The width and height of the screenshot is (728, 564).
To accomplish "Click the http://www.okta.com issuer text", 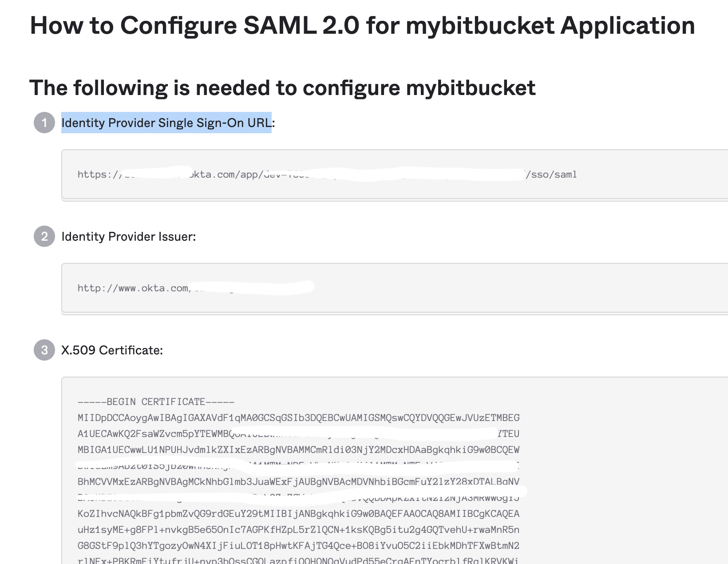I will pyautogui.click(x=133, y=288).
